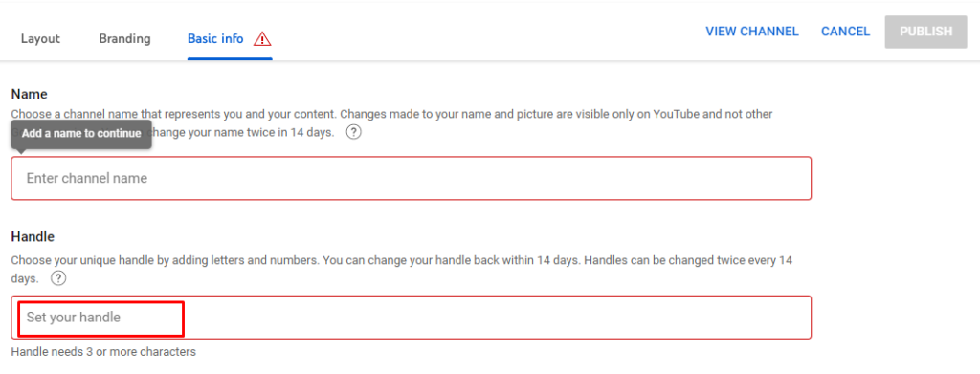Click the greyed-out PUBLISH button

pos(925,32)
